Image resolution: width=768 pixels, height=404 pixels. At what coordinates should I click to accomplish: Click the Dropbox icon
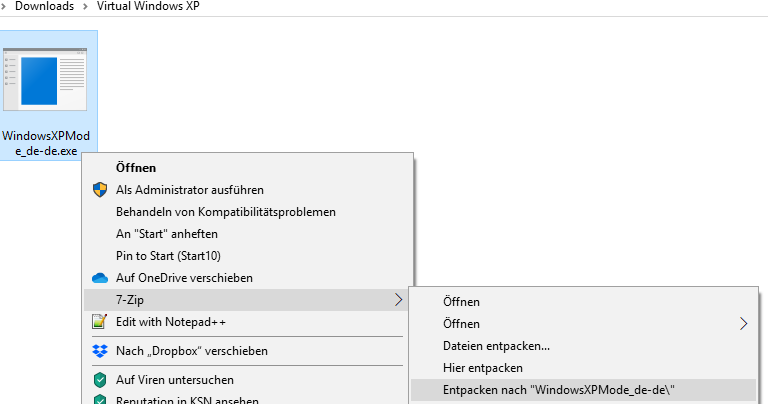pyautogui.click(x=100, y=351)
